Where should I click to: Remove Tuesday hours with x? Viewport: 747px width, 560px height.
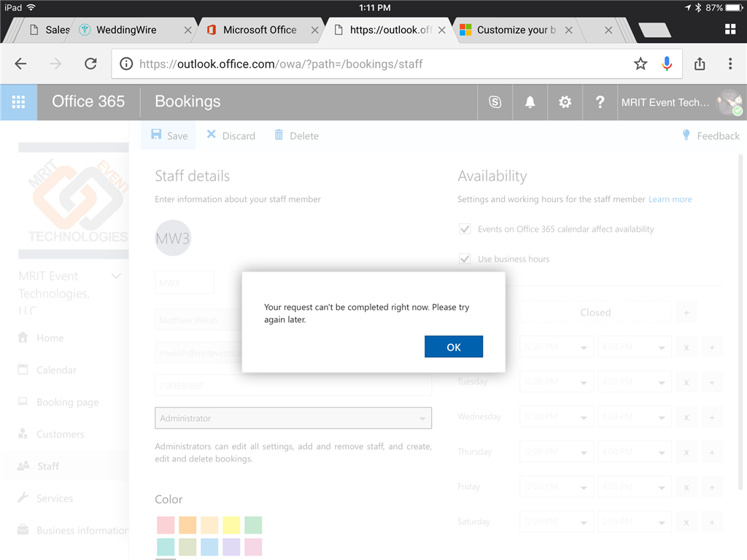[686, 382]
